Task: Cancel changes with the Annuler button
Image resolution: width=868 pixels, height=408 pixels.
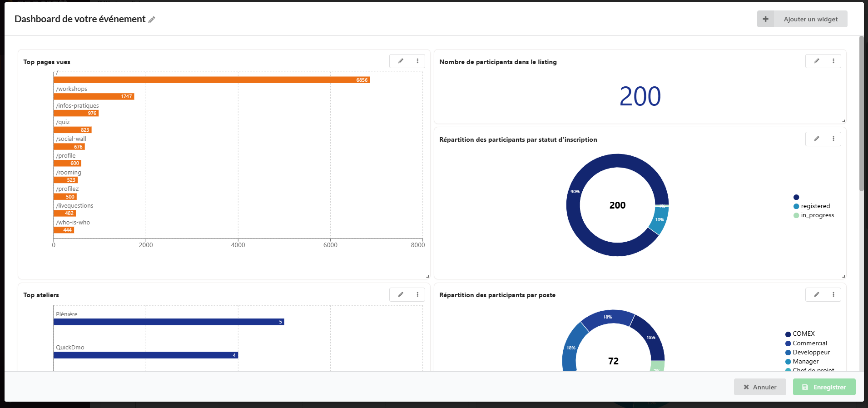Action: (x=760, y=387)
